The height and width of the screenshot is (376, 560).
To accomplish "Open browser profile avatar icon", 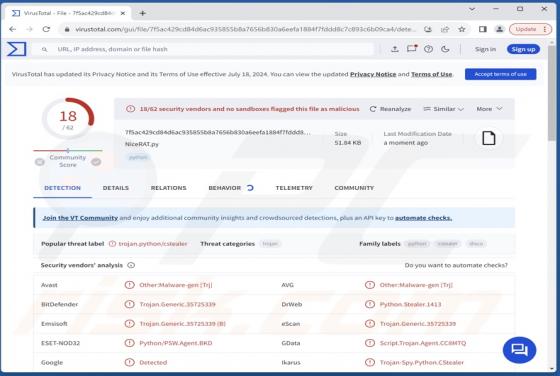I will coord(500,29).
